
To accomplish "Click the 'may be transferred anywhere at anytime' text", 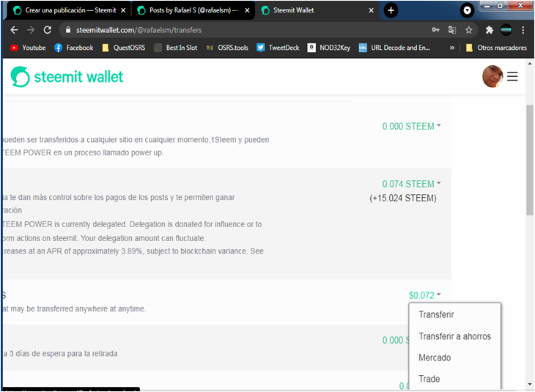I will [x=78, y=308].
